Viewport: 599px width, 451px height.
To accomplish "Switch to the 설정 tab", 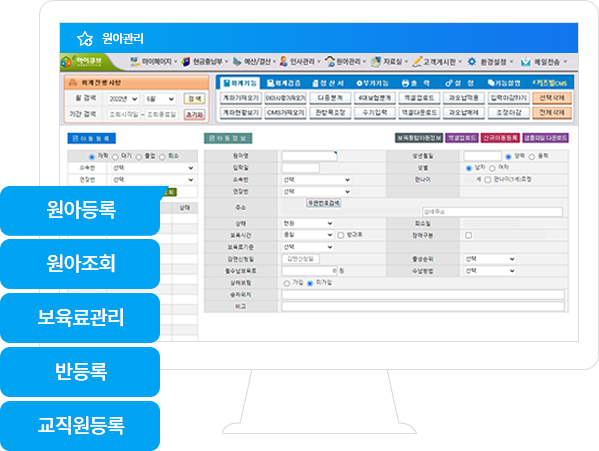I will [x=460, y=83].
